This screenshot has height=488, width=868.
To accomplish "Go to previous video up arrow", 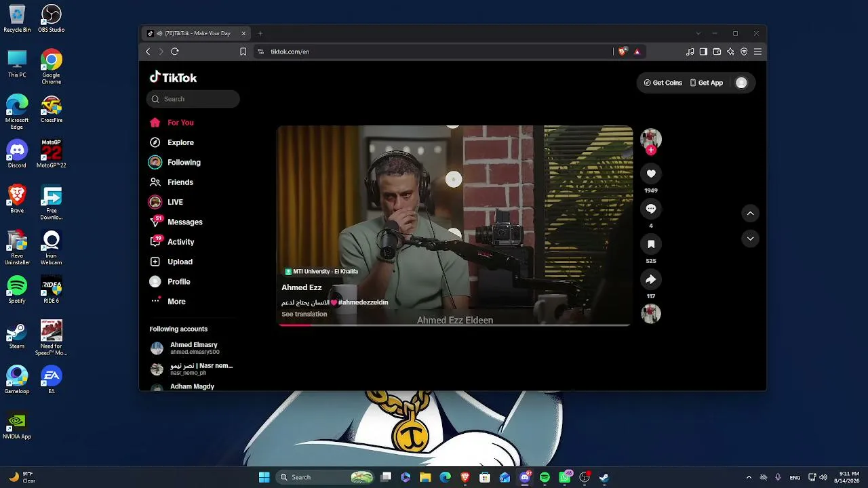I will coord(750,213).
